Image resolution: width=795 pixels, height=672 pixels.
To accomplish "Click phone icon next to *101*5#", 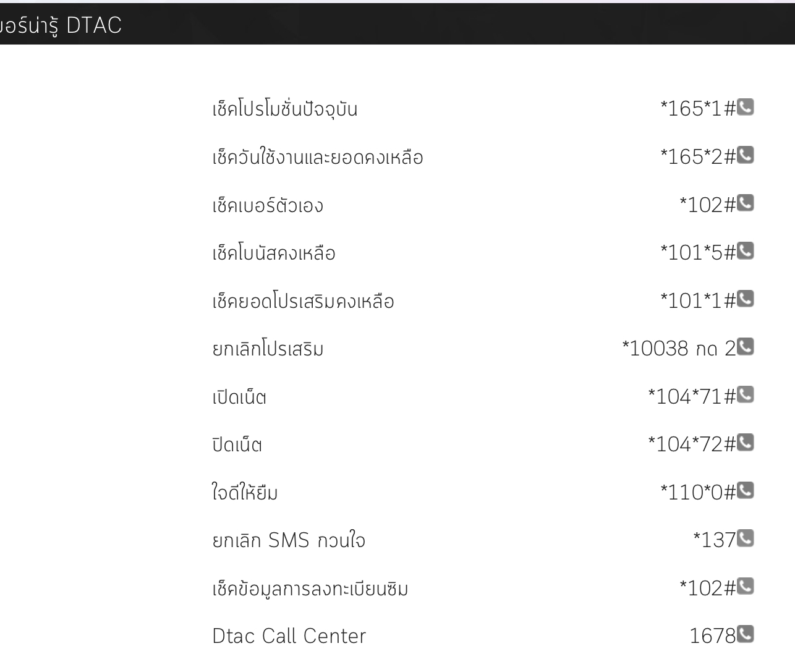I will point(746,250).
